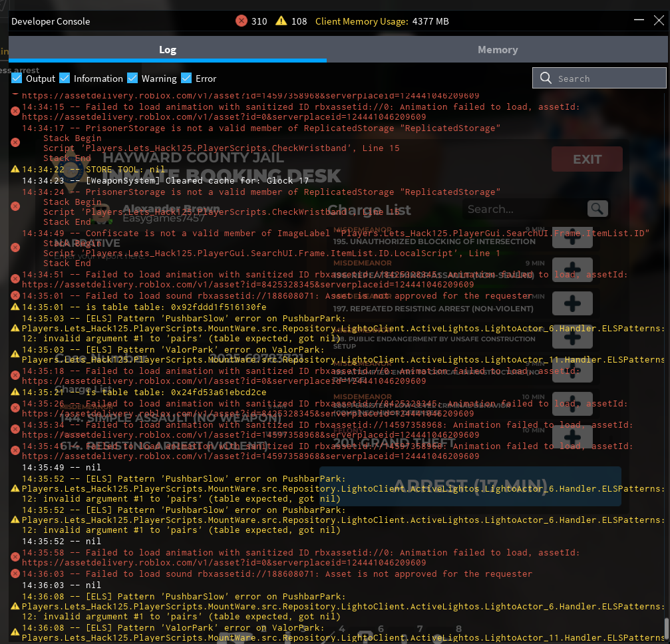670x644 pixels.
Task: Add charge 195 Unauthorized Blocking of Intersection
Action: (x=572, y=238)
